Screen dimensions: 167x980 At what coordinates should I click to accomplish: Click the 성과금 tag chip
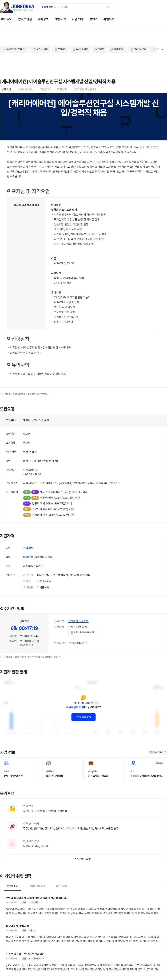pyautogui.click(x=99, y=49)
